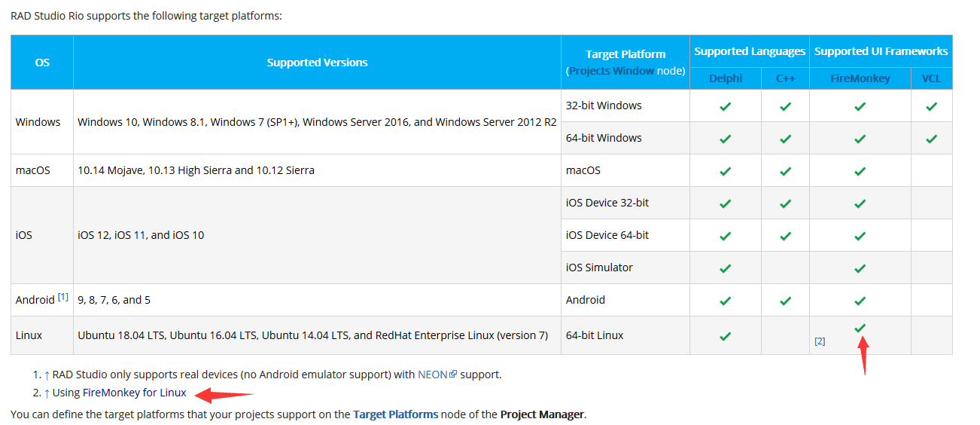
Task: Open the Using FireMonkey for Linux link
Action: pyautogui.click(x=120, y=393)
